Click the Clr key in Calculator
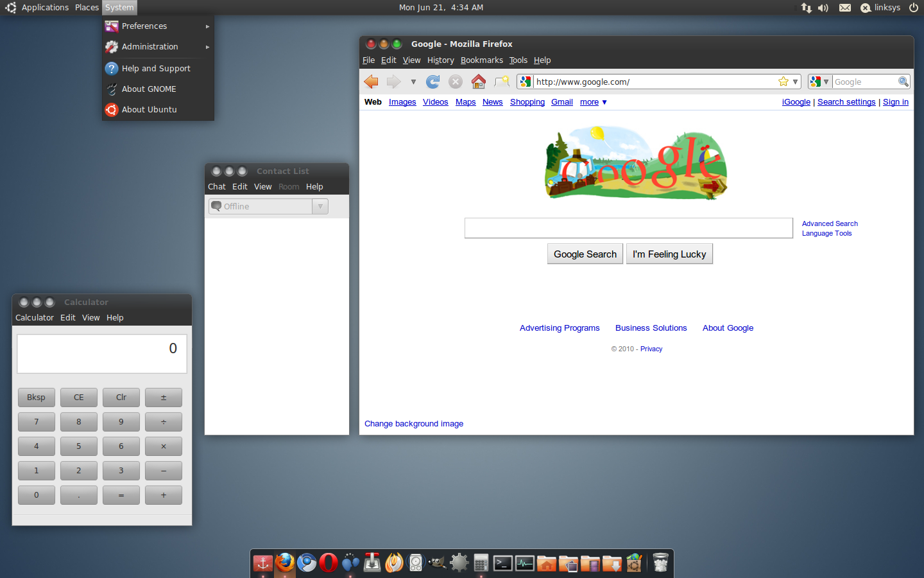Viewport: 924px width, 578px height. coord(121,398)
